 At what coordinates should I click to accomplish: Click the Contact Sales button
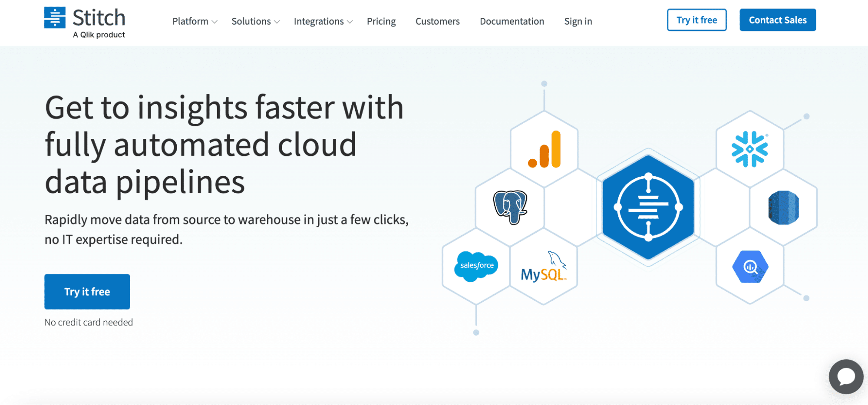tap(778, 20)
